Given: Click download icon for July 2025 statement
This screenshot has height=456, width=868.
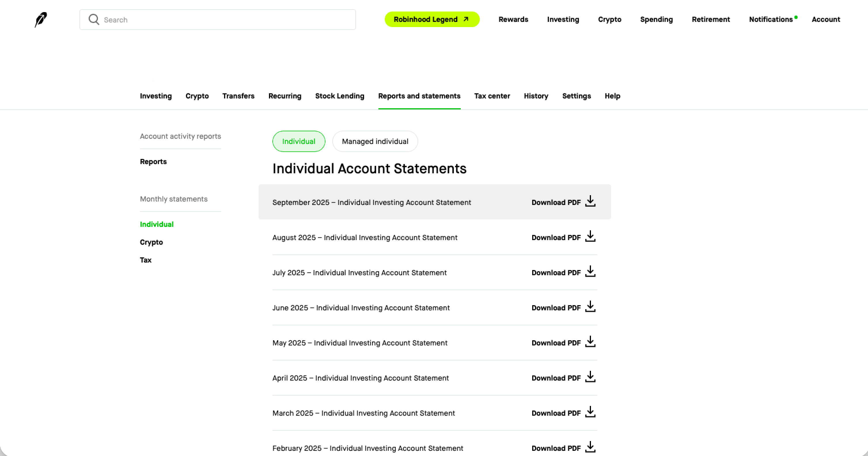Looking at the screenshot, I should pyautogui.click(x=590, y=271).
